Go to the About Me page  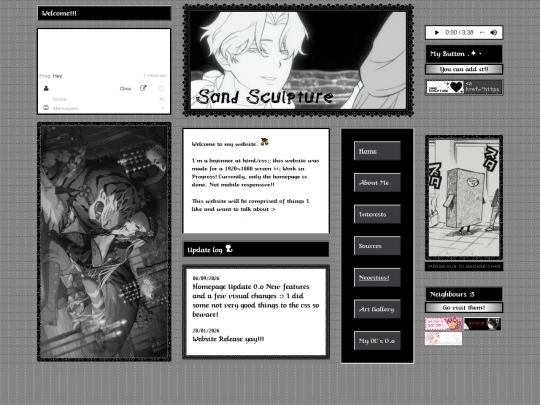click(377, 183)
